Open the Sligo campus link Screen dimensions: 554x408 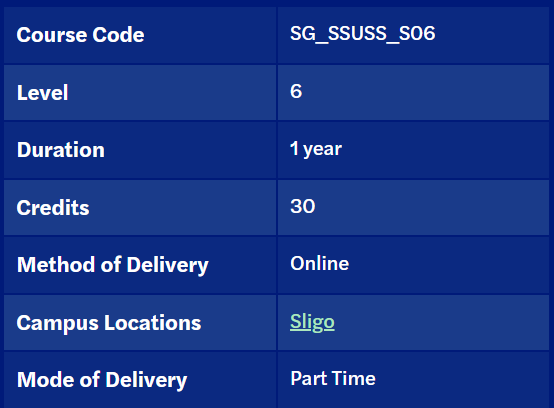[x=312, y=322]
